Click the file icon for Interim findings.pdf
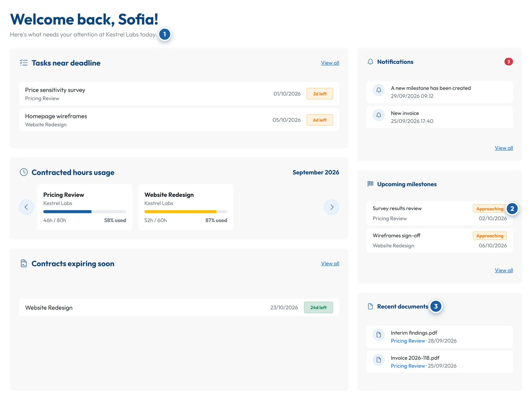The image size is (532, 399). pyautogui.click(x=379, y=334)
